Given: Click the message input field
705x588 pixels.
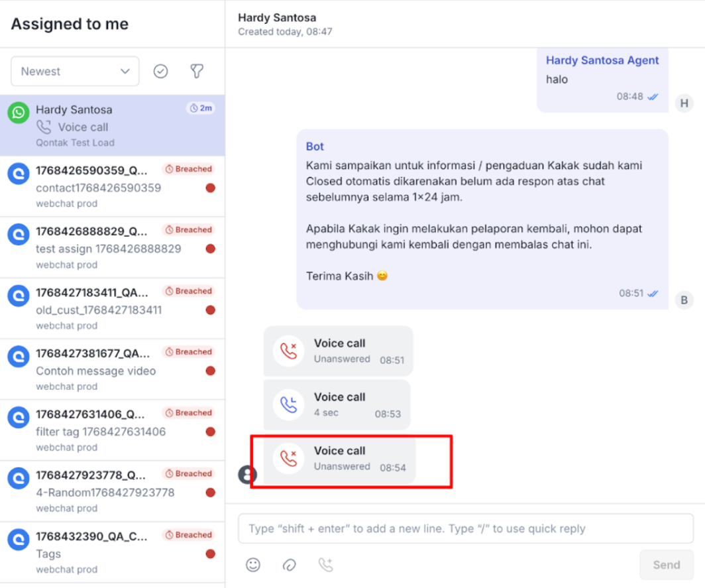Looking at the screenshot, I should pyautogui.click(x=465, y=528).
